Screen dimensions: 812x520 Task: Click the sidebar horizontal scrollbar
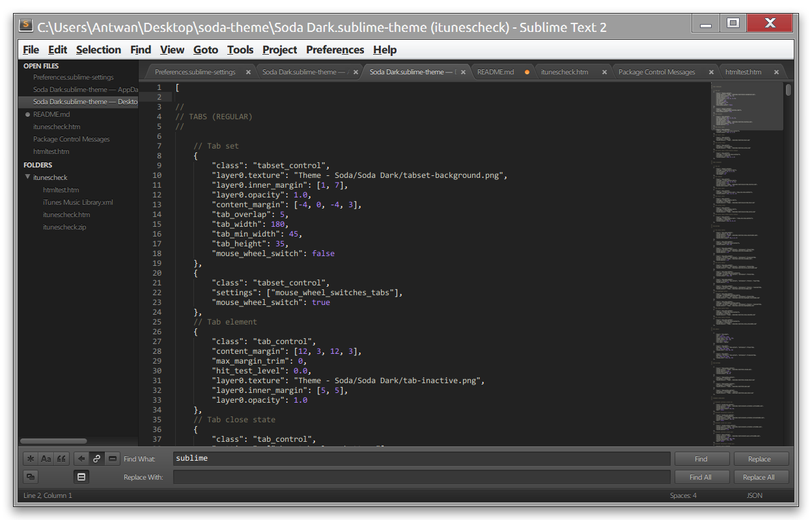53,441
